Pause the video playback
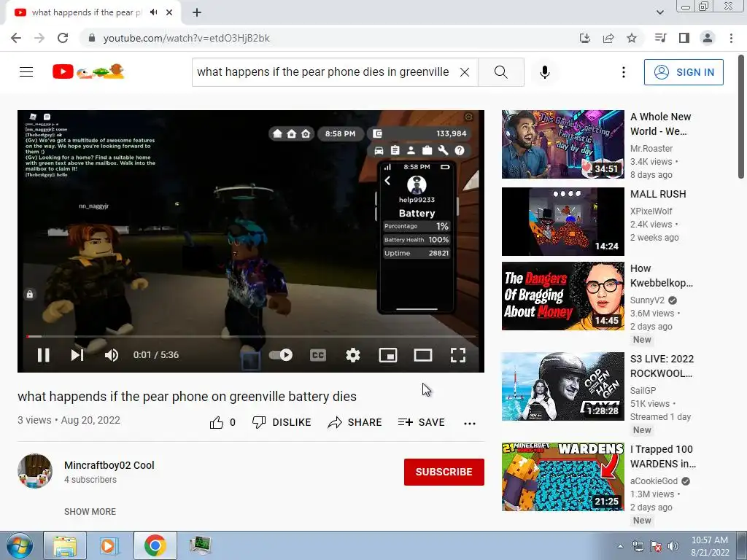This screenshot has height=560, width=747. coord(43,355)
